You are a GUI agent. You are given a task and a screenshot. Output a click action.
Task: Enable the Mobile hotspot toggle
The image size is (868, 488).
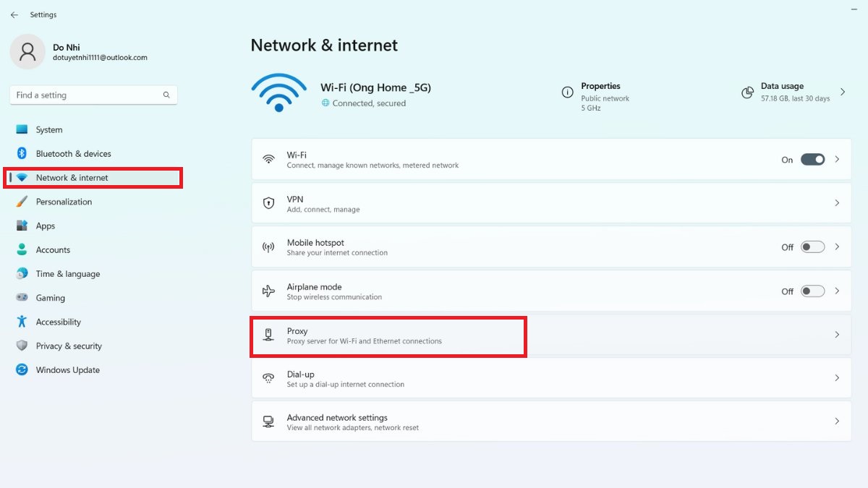point(812,247)
